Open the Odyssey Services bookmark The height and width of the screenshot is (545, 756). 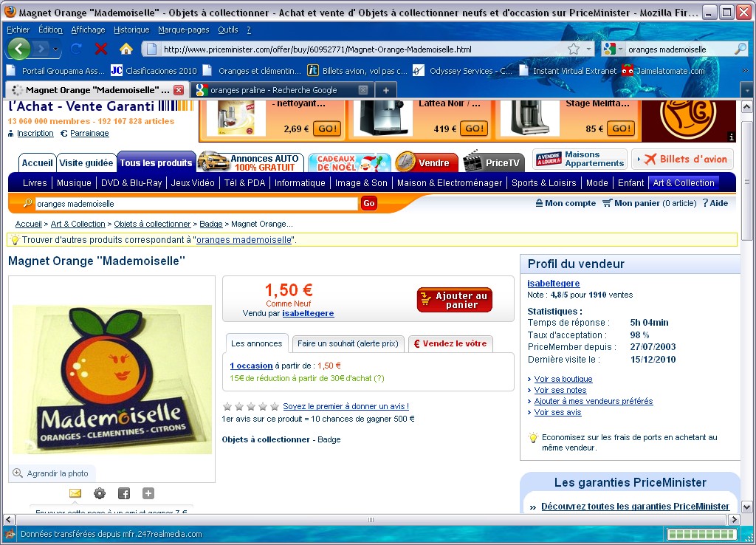pyautogui.click(x=462, y=71)
